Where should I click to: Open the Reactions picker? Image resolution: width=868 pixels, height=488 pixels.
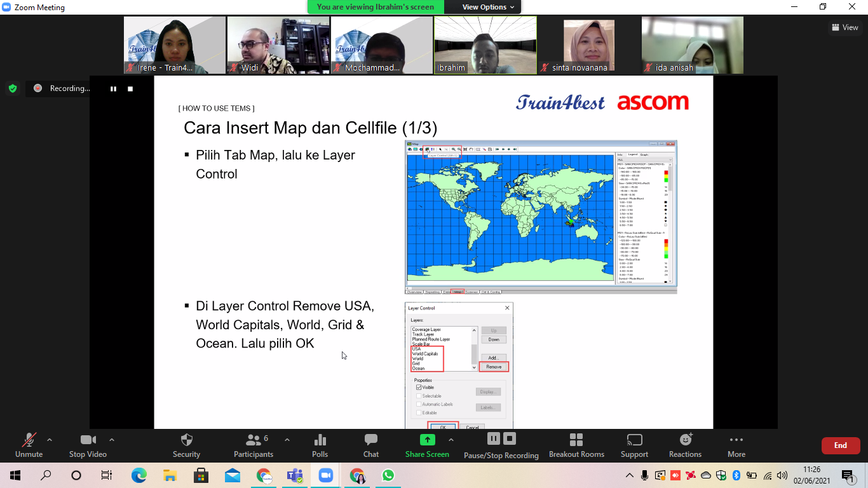click(685, 440)
